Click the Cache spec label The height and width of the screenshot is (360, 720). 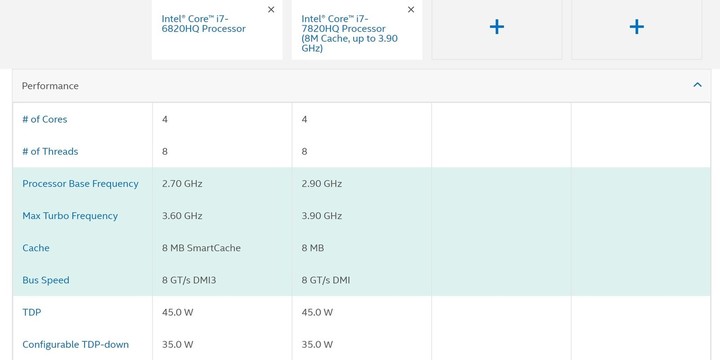pyautogui.click(x=36, y=248)
